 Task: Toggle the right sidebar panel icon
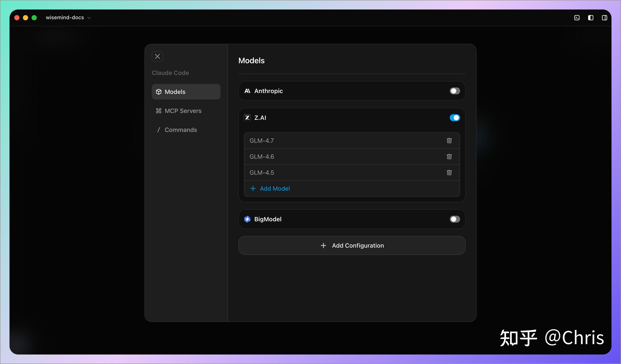[604, 18]
